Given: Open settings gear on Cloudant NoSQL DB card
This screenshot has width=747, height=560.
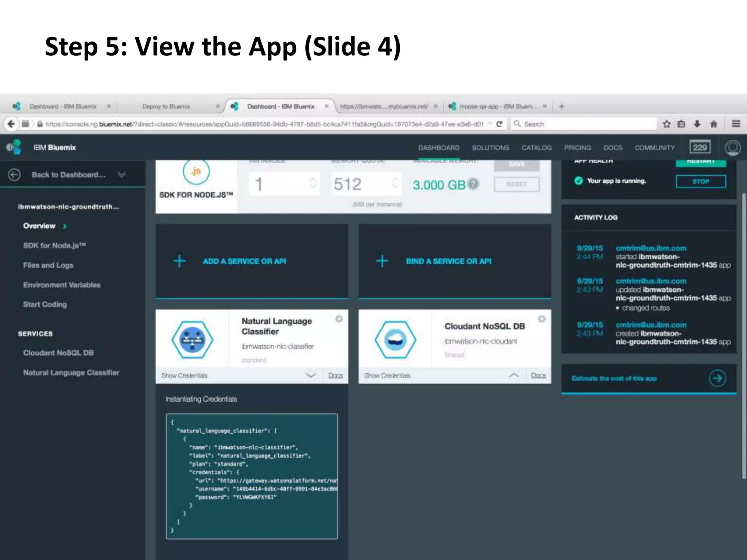Looking at the screenshot, I should [542, 319].
